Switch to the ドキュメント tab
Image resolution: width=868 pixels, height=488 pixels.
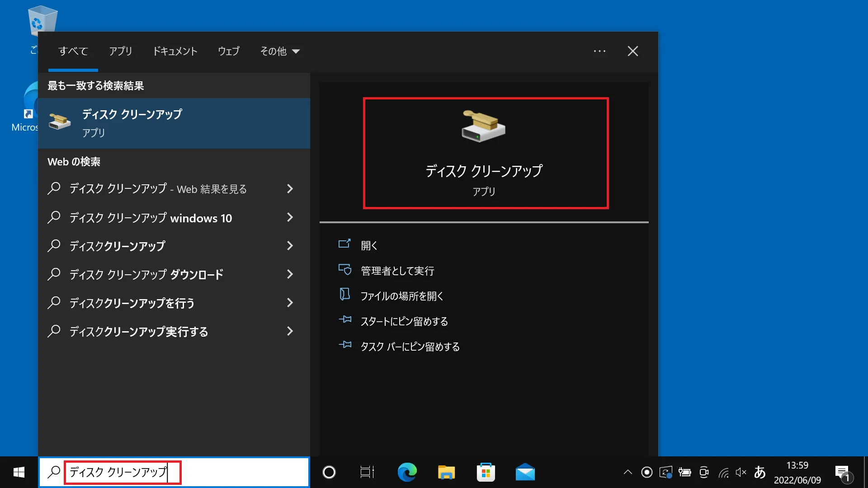pos(175,51)
